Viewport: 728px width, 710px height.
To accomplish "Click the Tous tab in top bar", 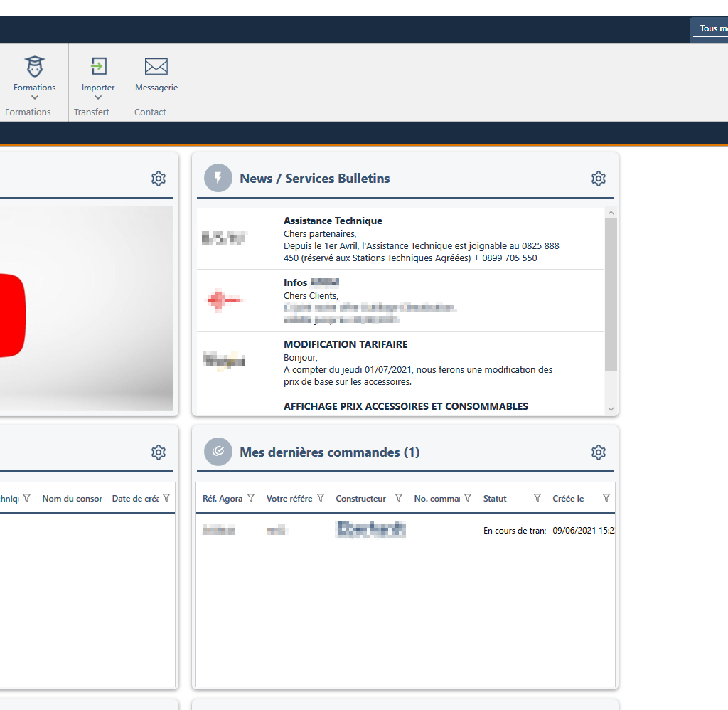I will (x=712, y=29).
